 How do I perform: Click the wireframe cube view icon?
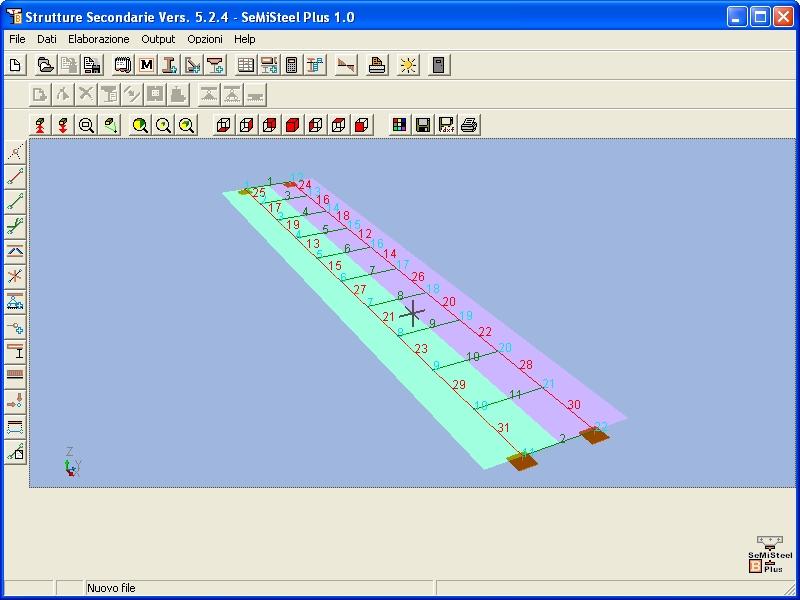tap(223, 125)
